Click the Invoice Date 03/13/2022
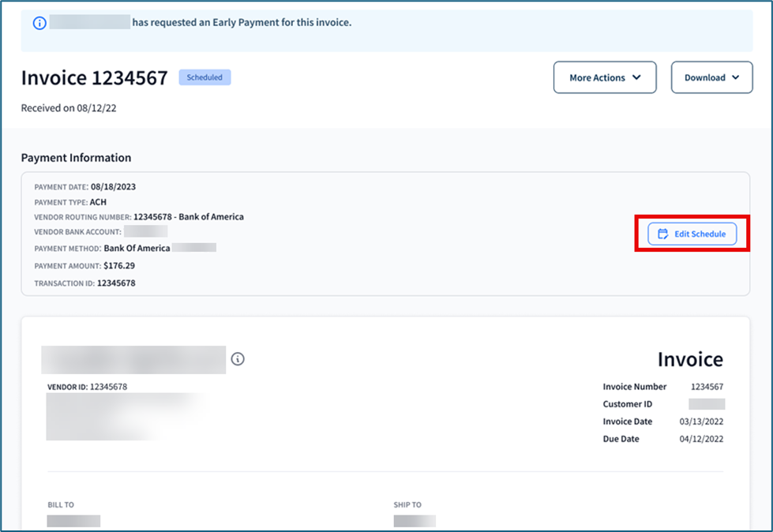This screenshot has height=532, width=773. pos(701,421)
